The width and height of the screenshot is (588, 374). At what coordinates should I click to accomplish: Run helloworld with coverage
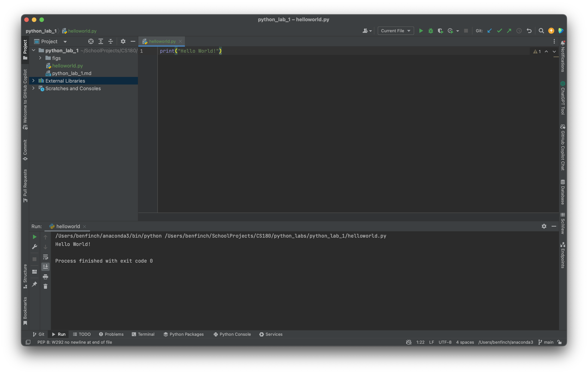[440, 31]
